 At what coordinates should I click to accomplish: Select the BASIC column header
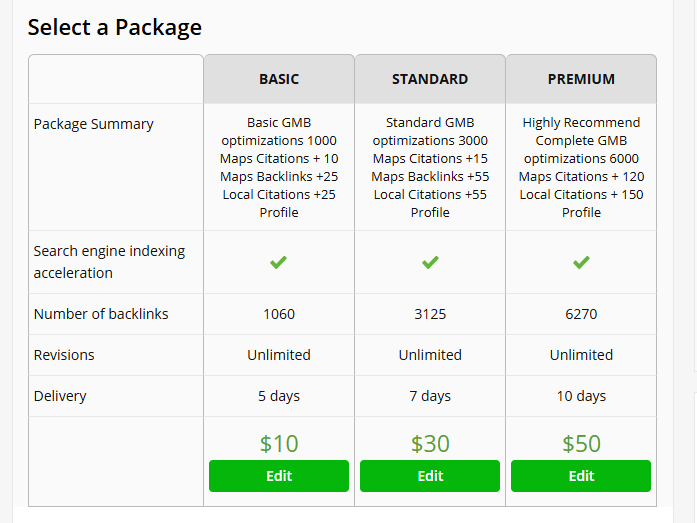[x=279, y=79]
